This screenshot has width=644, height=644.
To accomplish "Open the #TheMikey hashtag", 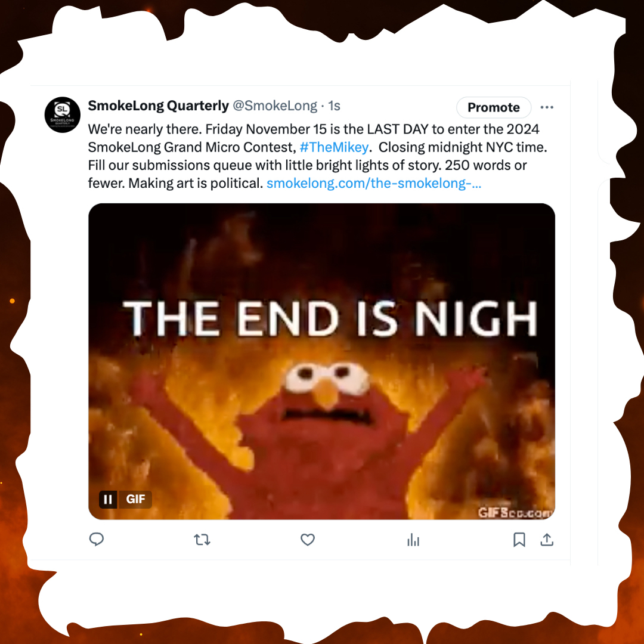I will pos(335,147).
